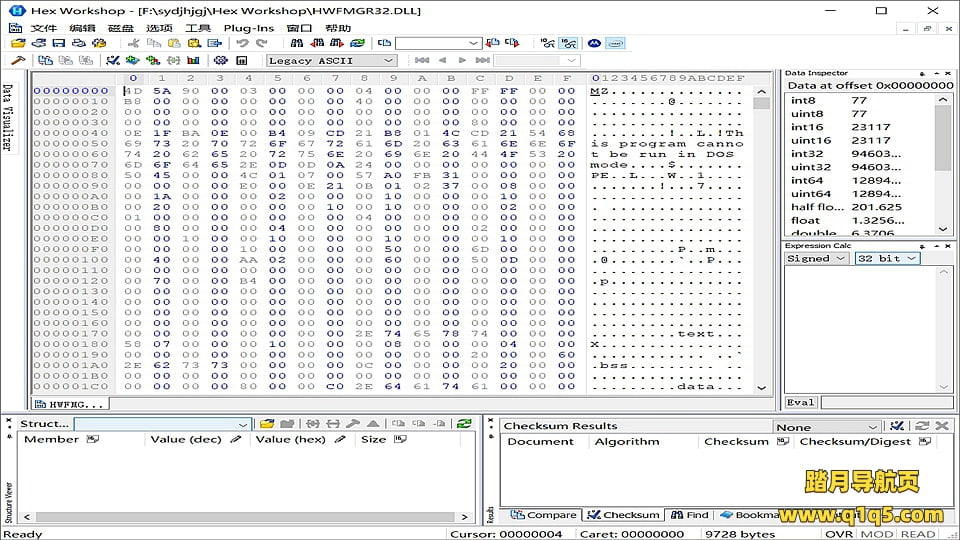Click the Cut scissors icon
Screen dimensions: 960x540
pyautogui.click(x=134, y=44)
